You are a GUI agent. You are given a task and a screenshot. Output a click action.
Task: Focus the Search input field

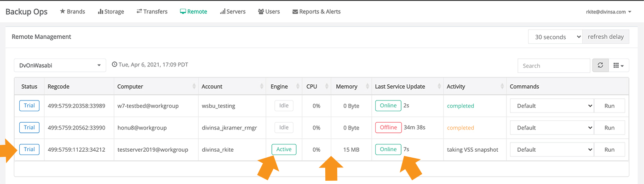[x=554, y=65]
